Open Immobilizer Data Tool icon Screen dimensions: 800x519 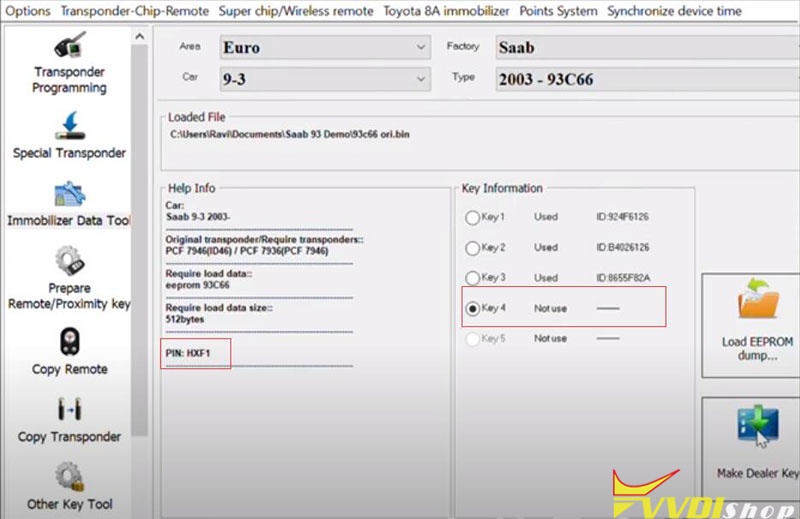tap(70, 194)
